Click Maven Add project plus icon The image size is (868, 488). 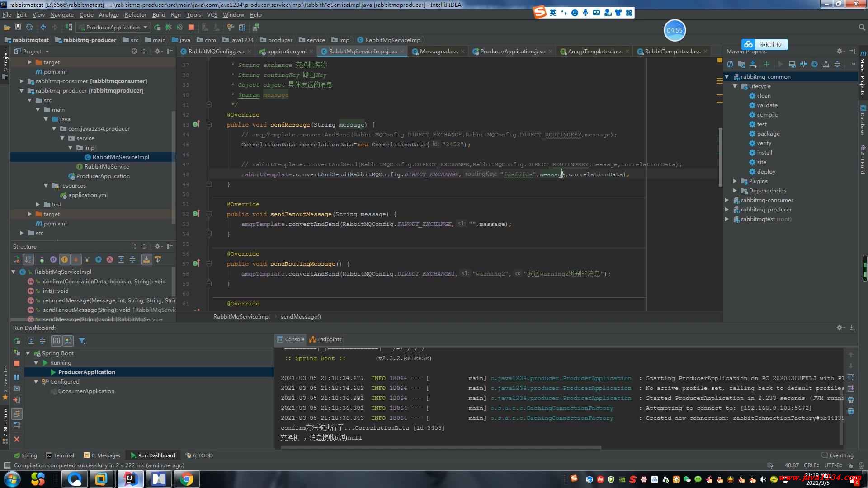point(766,64)
